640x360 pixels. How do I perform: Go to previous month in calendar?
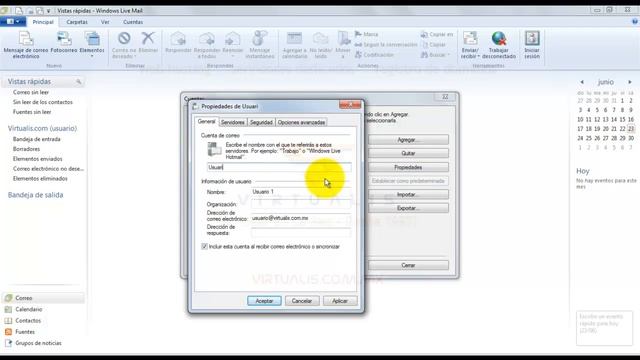point(582,82)
